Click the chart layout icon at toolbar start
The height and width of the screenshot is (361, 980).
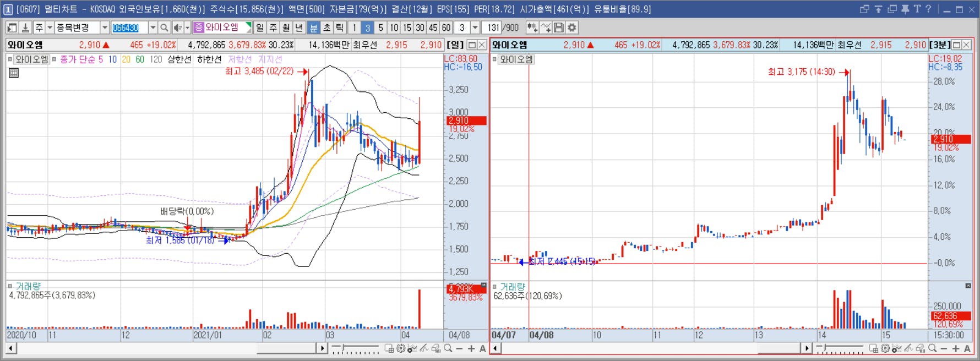tap(12, 28)
